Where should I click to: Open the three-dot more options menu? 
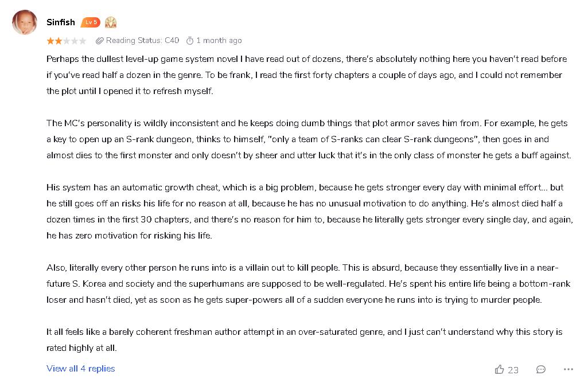568,370
